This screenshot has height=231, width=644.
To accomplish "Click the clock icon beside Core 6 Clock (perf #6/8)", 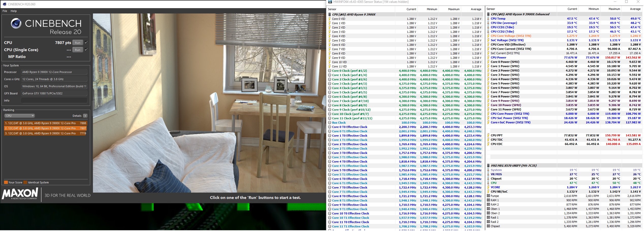I will point(330,97).
